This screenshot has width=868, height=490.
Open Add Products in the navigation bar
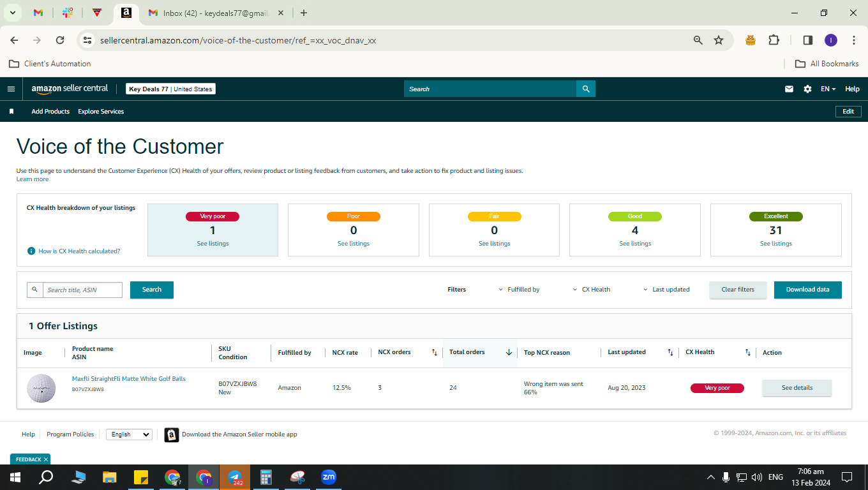[50, 112]
